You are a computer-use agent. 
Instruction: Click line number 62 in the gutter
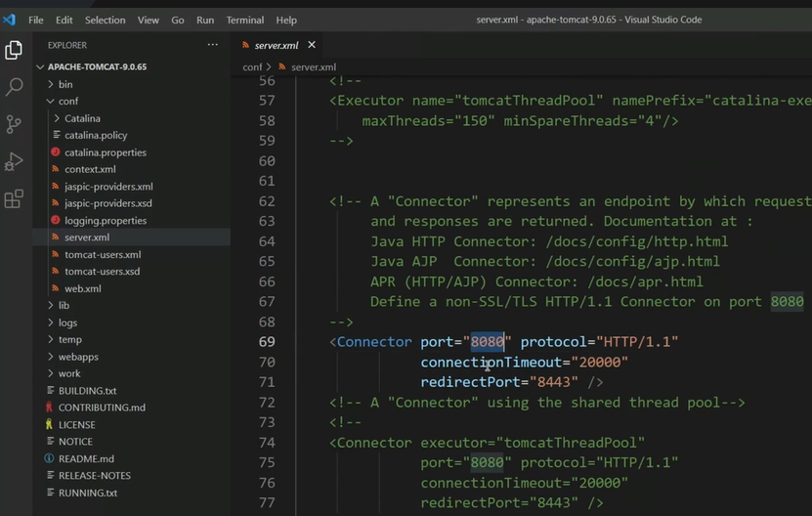(267, 201)
